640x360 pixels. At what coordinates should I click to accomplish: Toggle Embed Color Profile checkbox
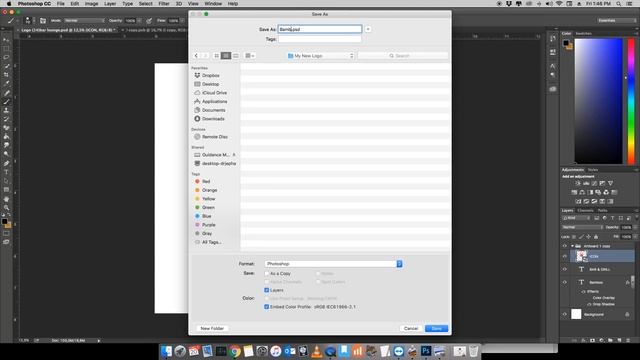tap(267, 307)
